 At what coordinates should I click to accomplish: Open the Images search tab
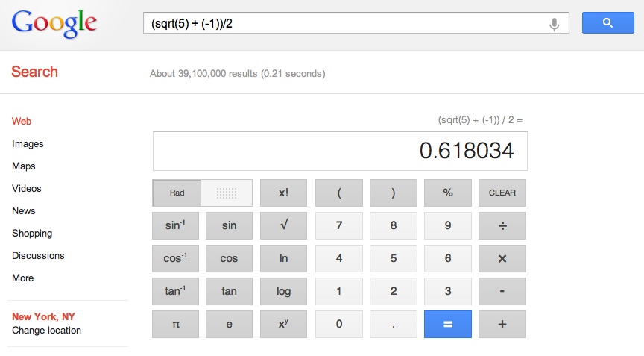coord(28,143)
